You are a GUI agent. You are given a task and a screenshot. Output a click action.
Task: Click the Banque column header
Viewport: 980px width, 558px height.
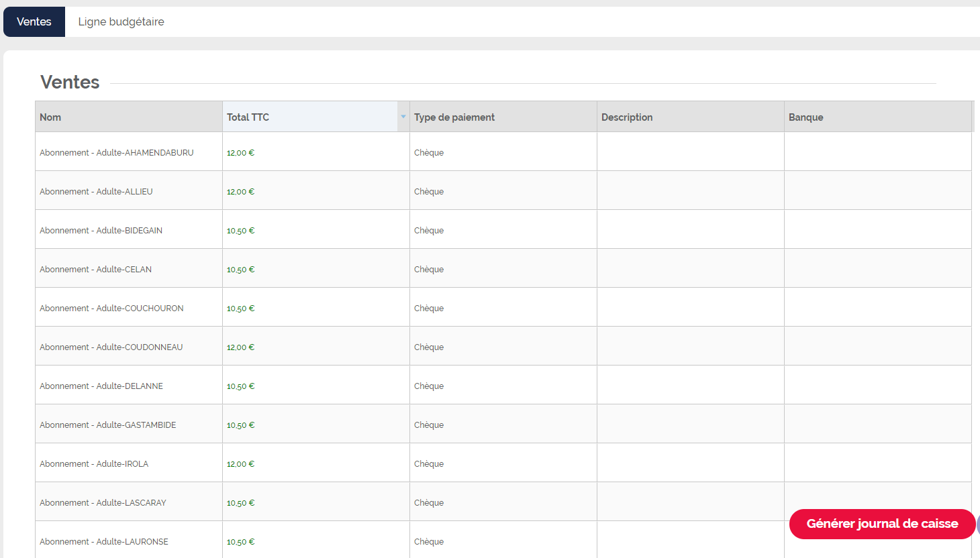878,117
